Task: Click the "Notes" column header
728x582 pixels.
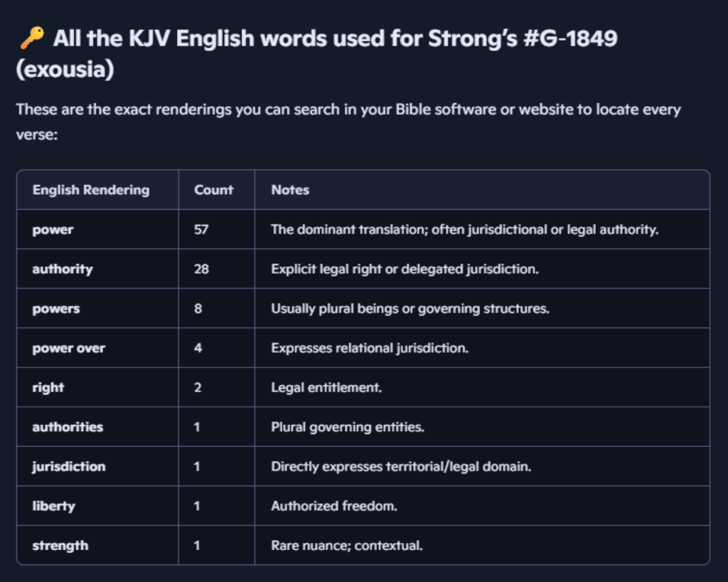Action: click(290, 190)
